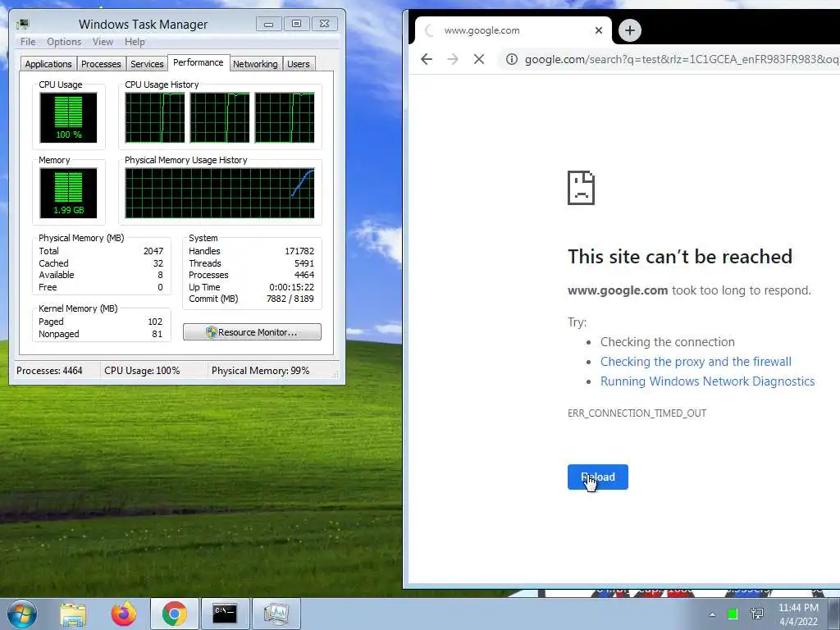840x630 pixels.
Task: Click status bar Processes: 4464
Action: [x=49, y=371]
